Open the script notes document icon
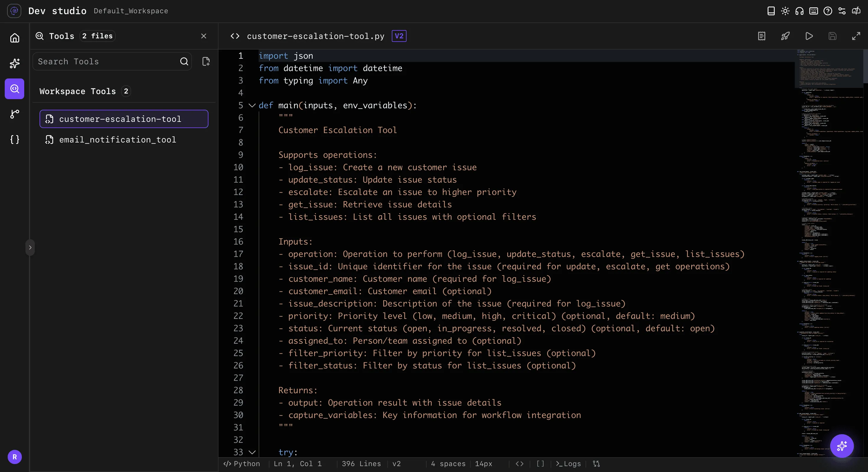This screenshot has width=868, height=472. click(x=761, y=36)
